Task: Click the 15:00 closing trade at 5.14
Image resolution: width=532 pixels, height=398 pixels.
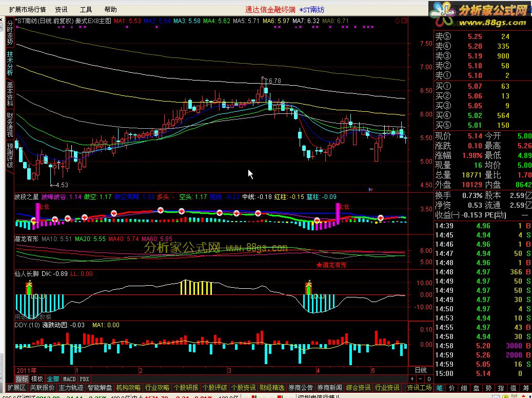Action: tap(482, 373)
